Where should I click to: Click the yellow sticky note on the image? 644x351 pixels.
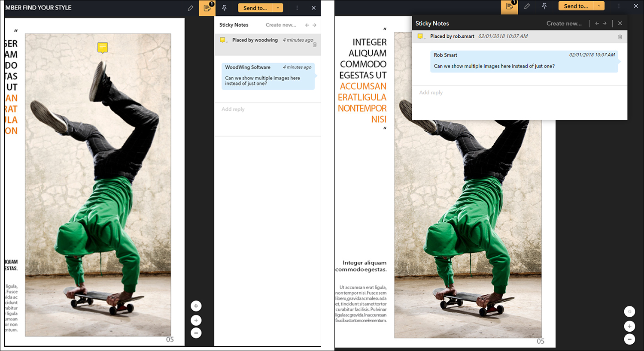[102, 47]
